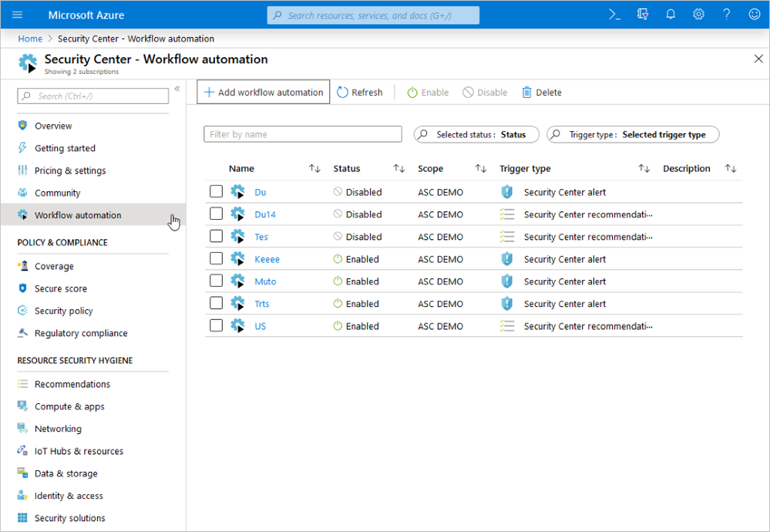Open Identity & access page
The width and height of the screenshot is (770, 532).
[69, 496]
